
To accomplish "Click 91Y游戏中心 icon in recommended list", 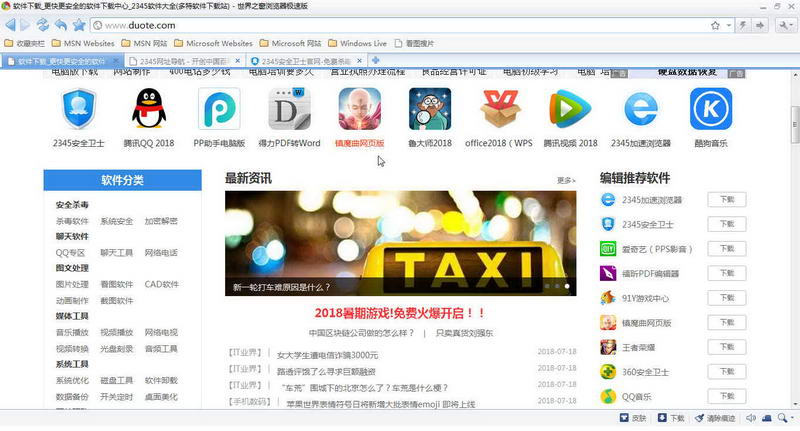I will tap(608, 298).
